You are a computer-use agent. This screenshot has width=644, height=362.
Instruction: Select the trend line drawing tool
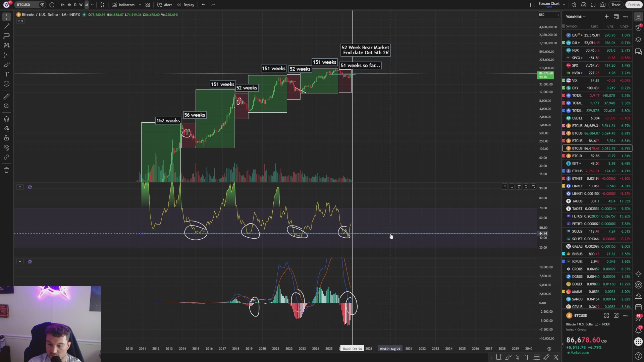click(6, 26)
